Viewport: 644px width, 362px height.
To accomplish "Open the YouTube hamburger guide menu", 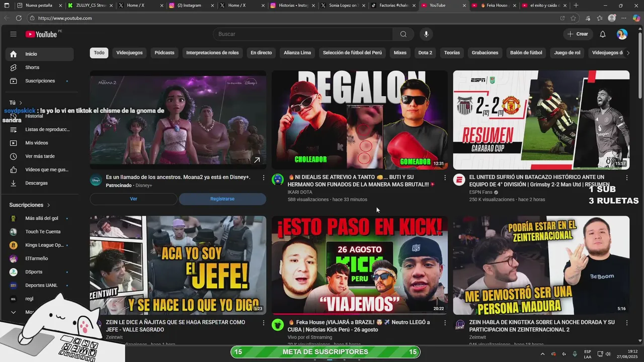I will [x=14, y=34].
